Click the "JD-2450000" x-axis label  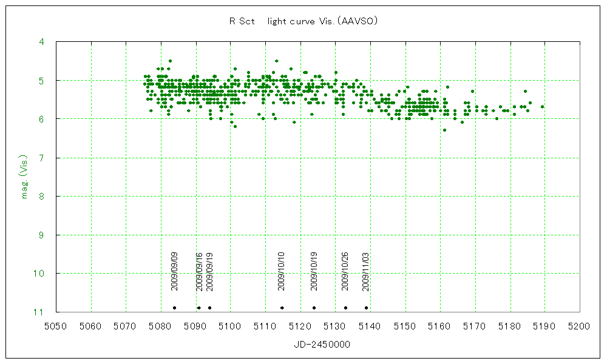tap(317, 344)
